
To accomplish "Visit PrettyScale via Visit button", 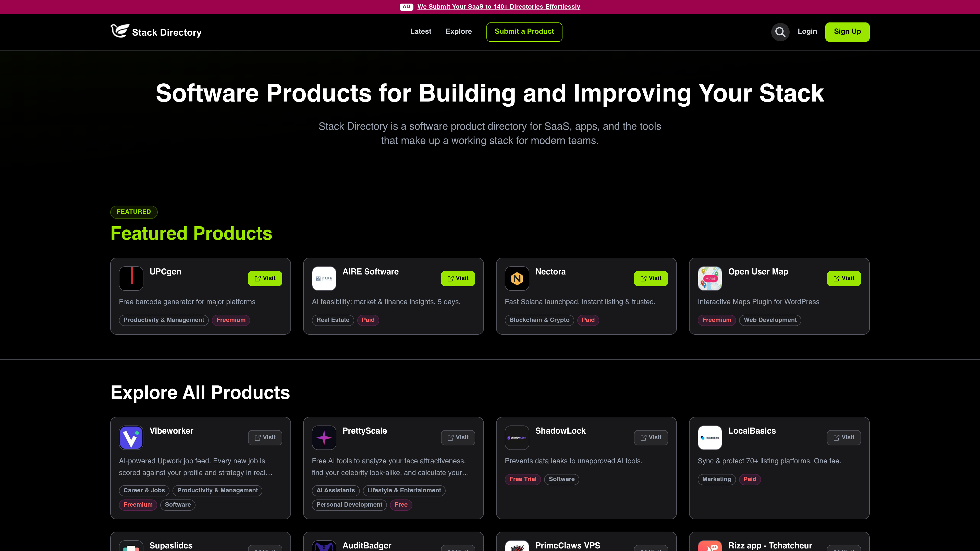I will point(458,438).
